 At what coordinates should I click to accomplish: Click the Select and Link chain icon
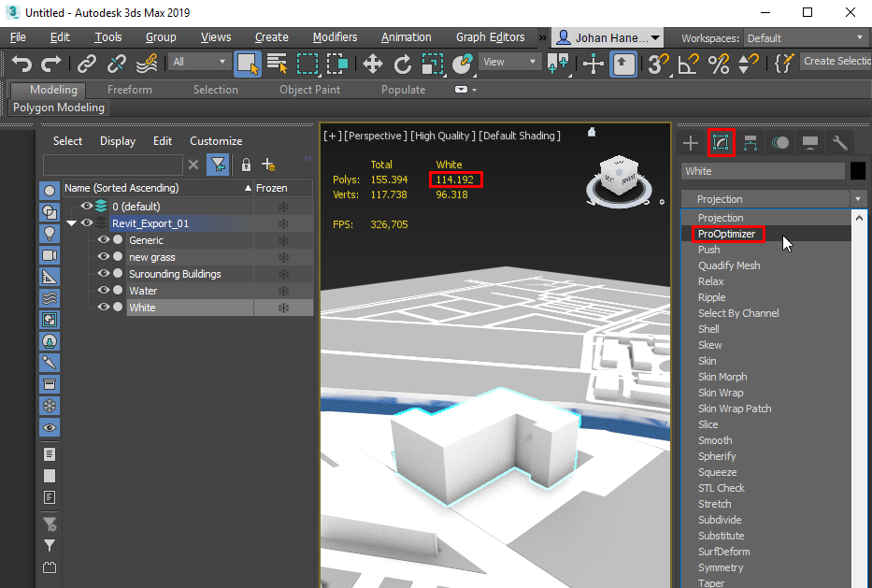[87, 64]
